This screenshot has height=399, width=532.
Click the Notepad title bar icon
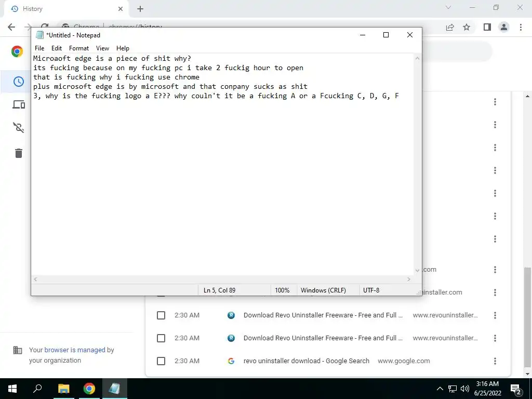(x=39, y=35)
